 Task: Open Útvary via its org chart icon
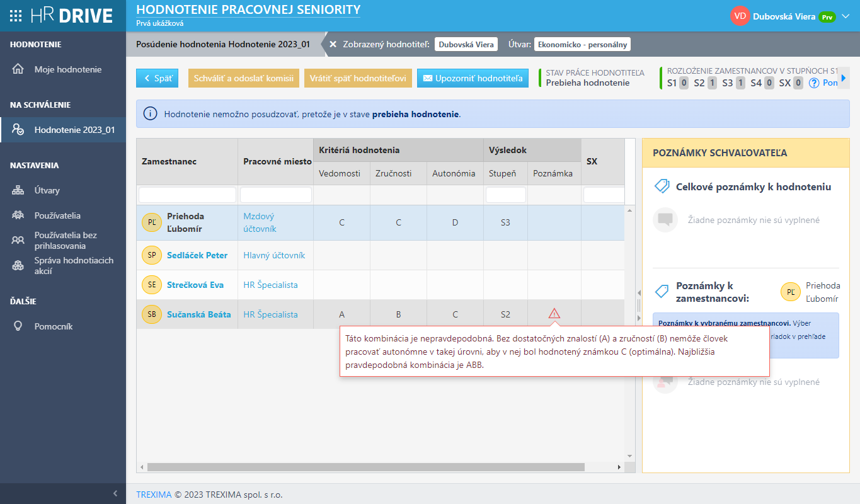pyautogui.click(x=18, y=190)
